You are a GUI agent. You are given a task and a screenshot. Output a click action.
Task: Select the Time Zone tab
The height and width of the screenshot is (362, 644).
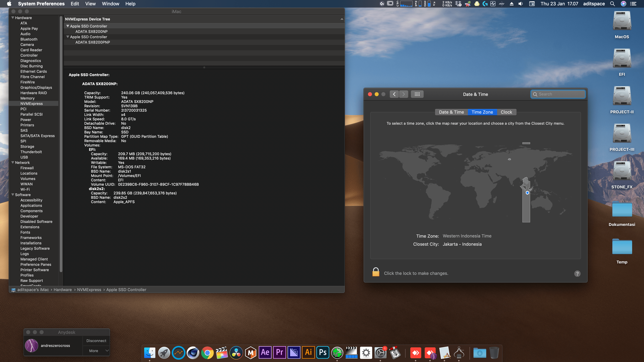[482, 112]
